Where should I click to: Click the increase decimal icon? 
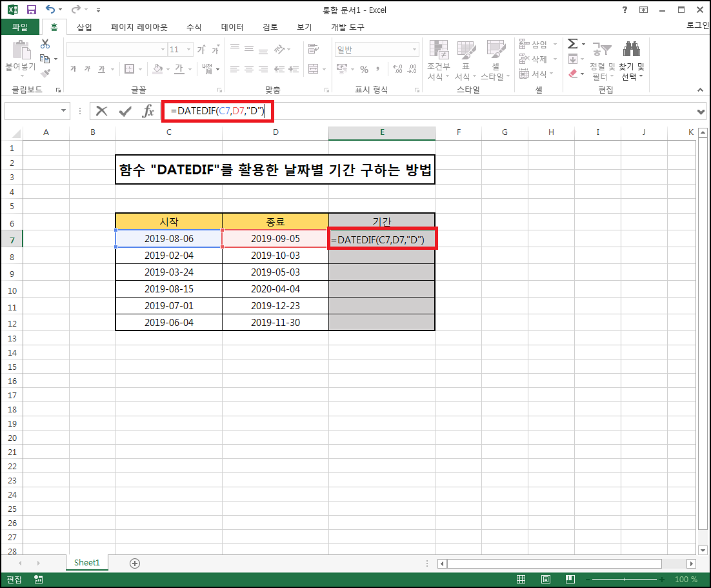[x=397, y=69]
